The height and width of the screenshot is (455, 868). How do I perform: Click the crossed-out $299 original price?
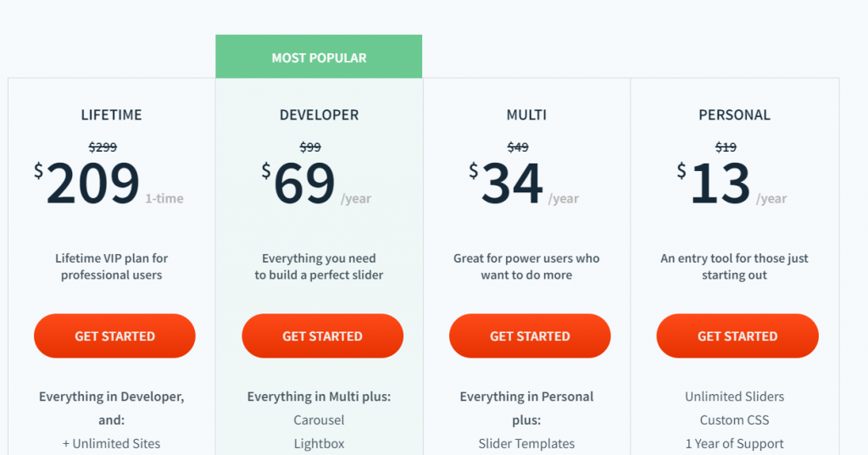coord(103,147)
